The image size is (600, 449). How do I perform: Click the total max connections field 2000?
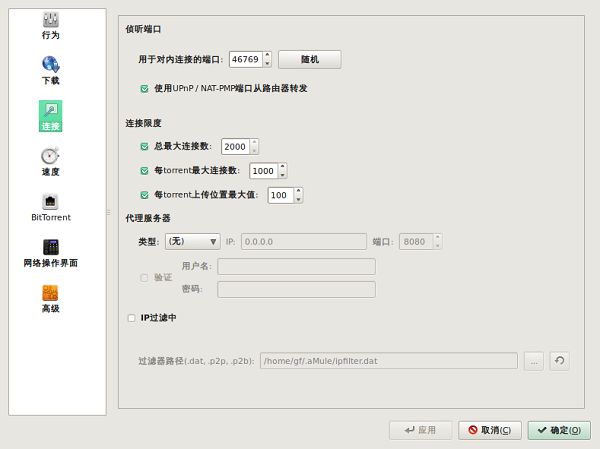236,147
